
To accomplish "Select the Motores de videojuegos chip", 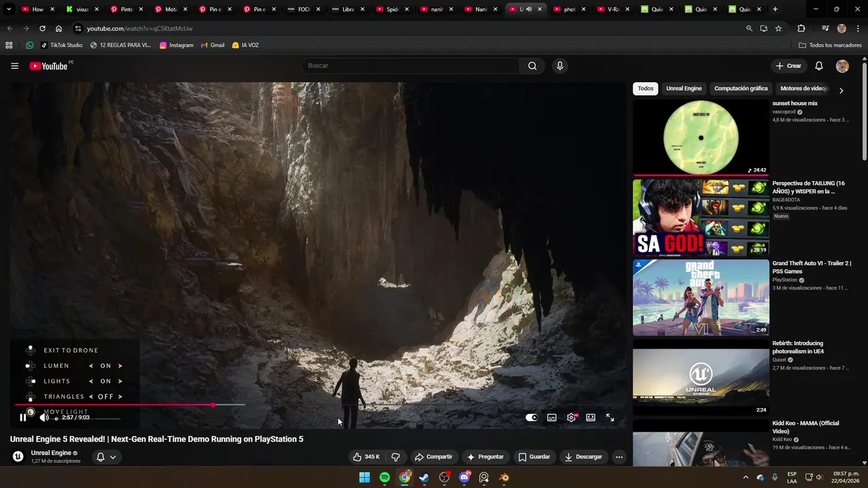I will [804, 89].
